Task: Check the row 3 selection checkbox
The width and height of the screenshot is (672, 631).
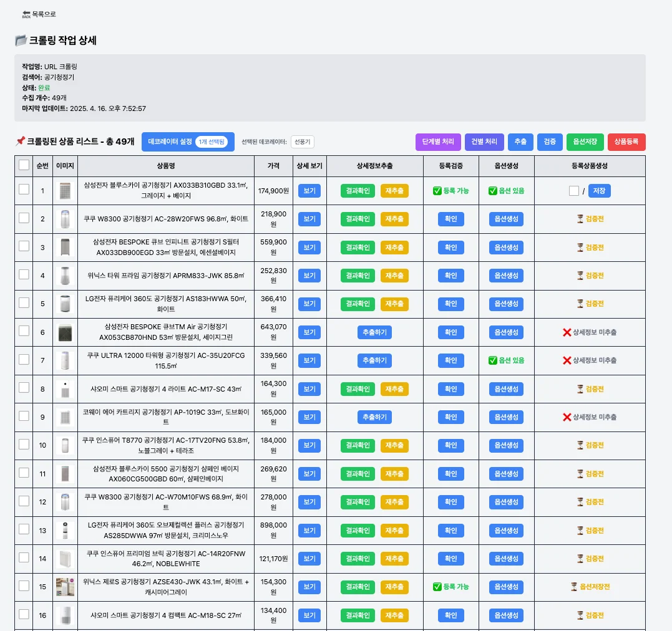Action: (x=24, y=246)
